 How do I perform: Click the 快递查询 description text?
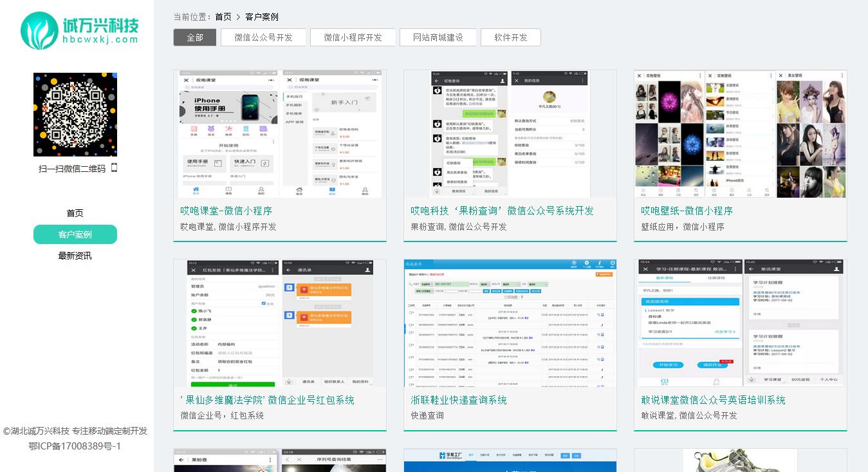pos(427,415)
